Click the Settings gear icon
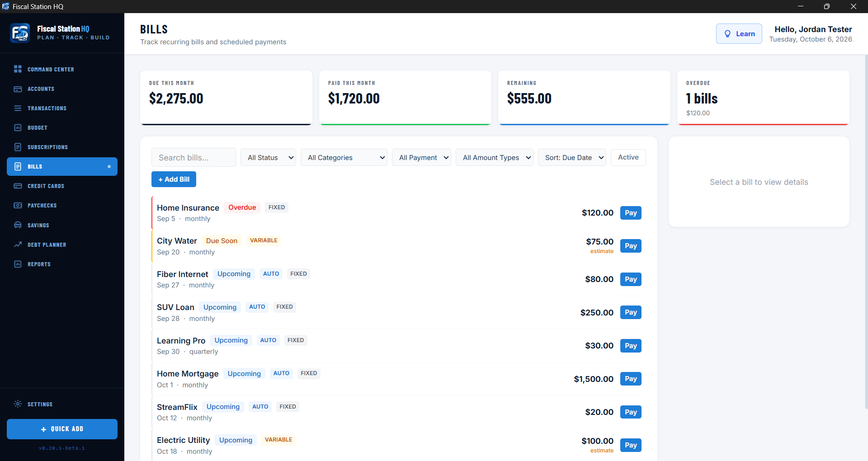The width and height of the screenshot is (868, 461). point(18,404)
